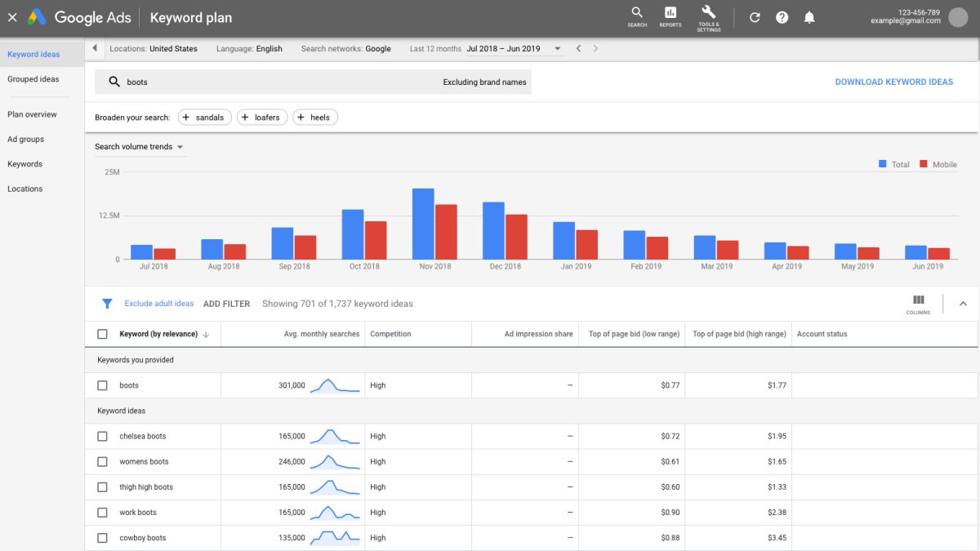This screenshot has width=980, height=551.
Task: Sort by Top of page bid (low range)
Action: click(634, 334)
